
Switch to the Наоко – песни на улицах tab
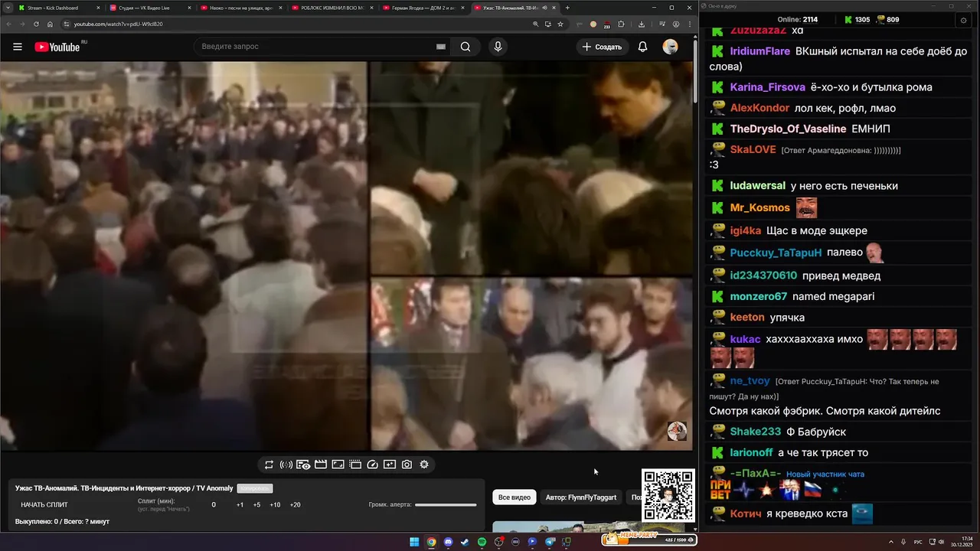point(240,8)
